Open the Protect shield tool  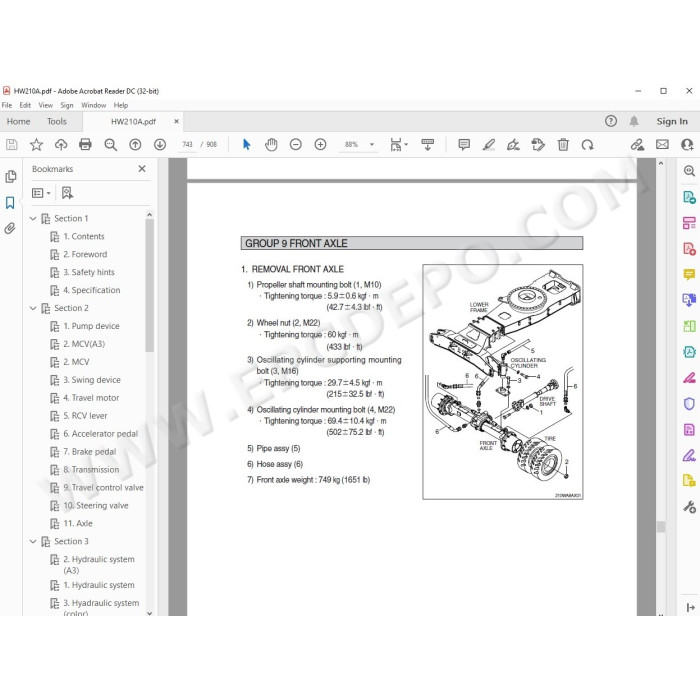tap(689, 404)
